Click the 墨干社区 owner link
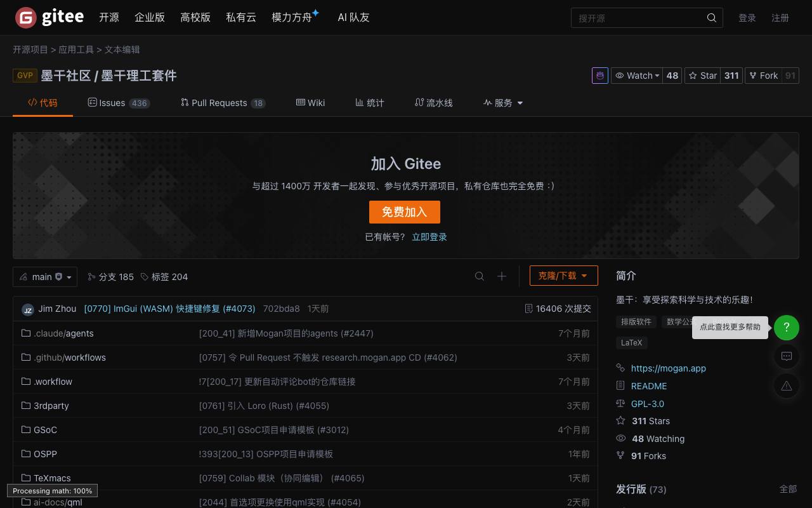The image size is (812, 508). click(x=66, y=76)
